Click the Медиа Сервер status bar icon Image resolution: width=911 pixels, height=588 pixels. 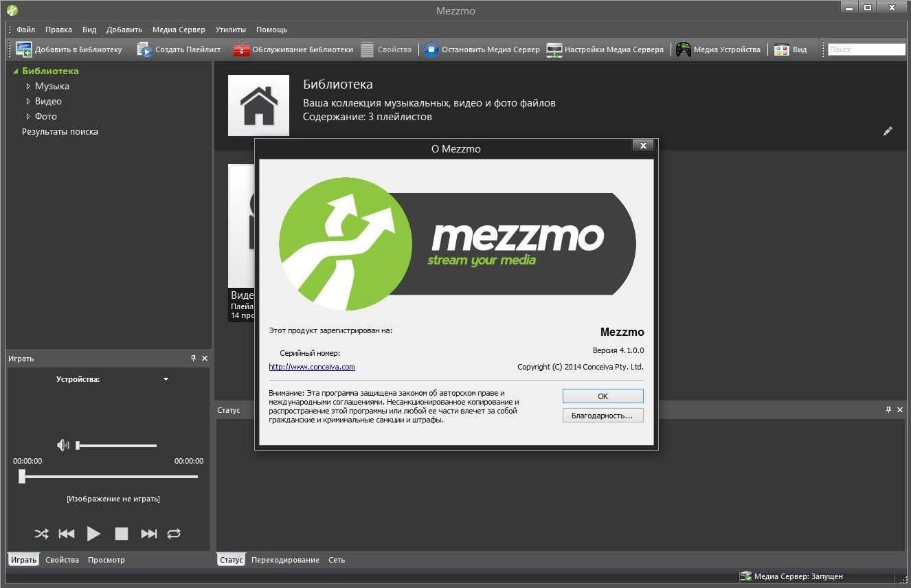tap(746, 576)
